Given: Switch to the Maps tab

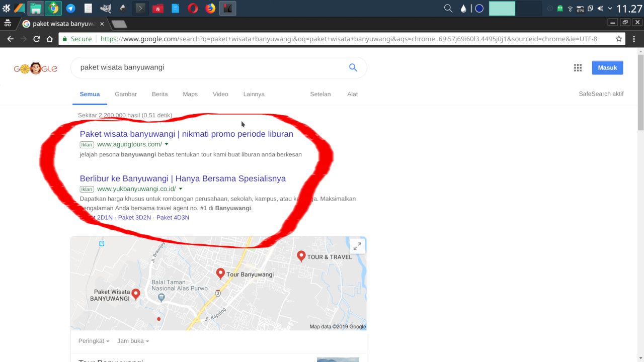Looking at the screenshot, I should [190, 94].
